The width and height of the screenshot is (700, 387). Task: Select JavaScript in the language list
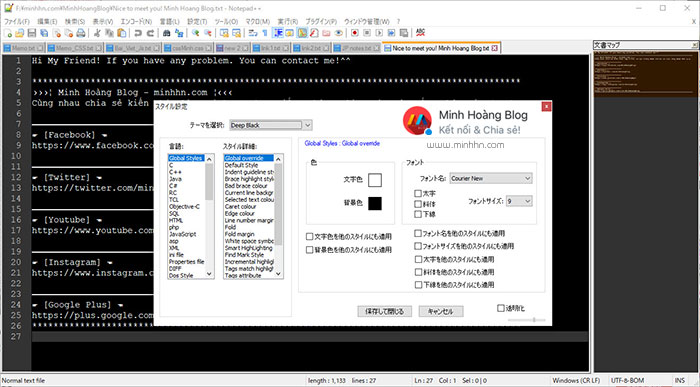(x=183, y=234)
